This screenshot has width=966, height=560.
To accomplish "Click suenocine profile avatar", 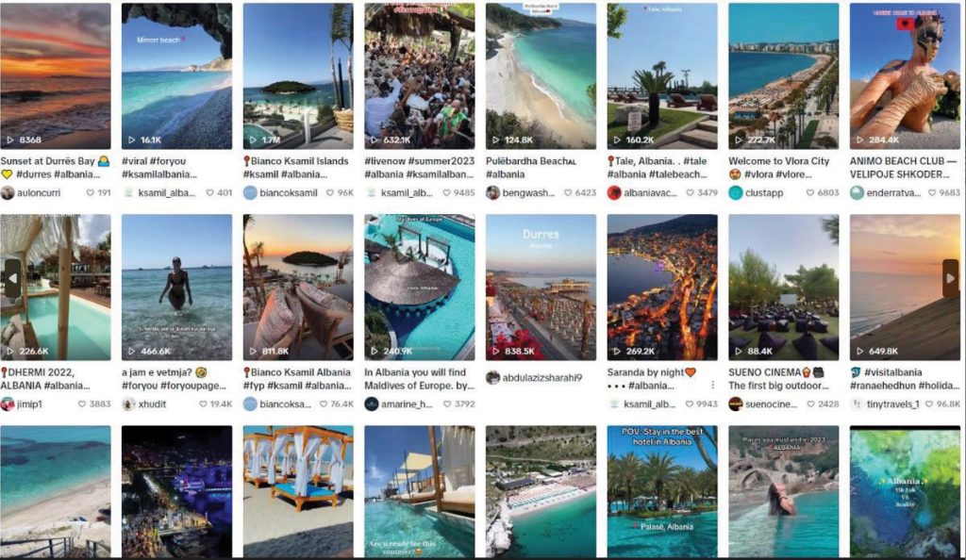I will pyautogui.click(x=736, y=404).
